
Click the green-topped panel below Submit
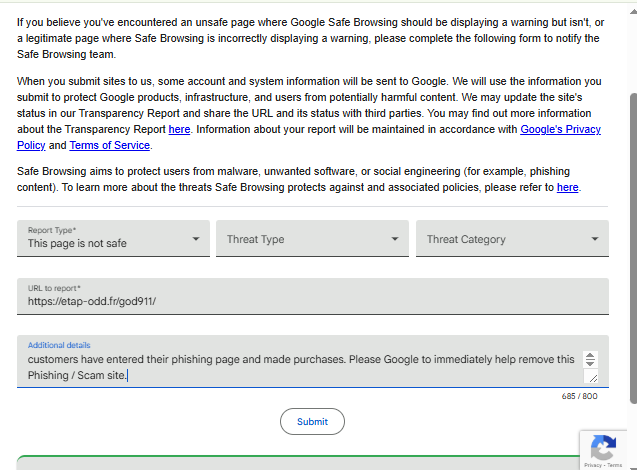(298, 463)
